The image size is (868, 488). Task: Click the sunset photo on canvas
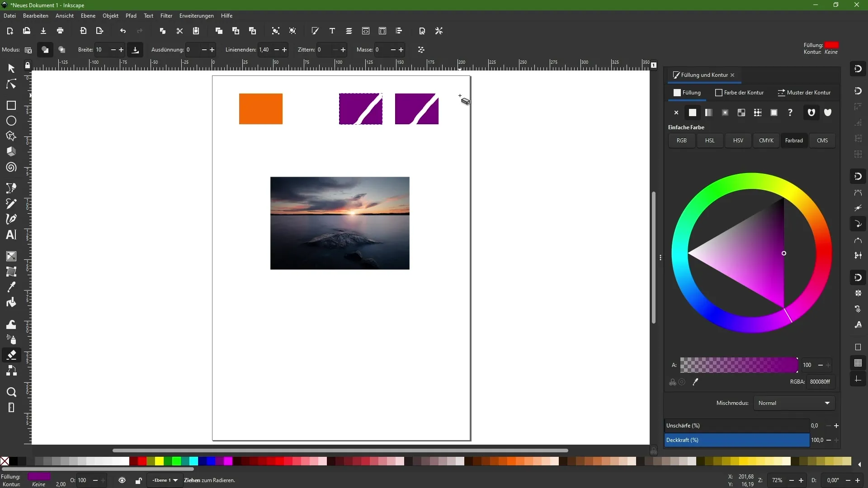click(x=340, y=223)
